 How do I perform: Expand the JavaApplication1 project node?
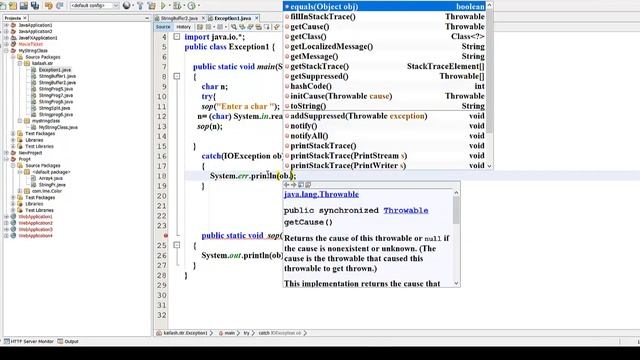[x=7, y=25]
